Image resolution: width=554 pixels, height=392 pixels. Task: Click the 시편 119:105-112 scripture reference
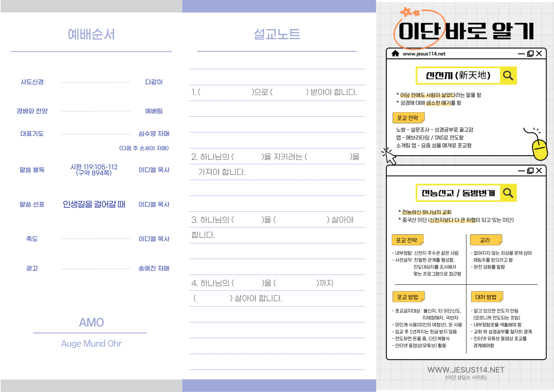94,167
